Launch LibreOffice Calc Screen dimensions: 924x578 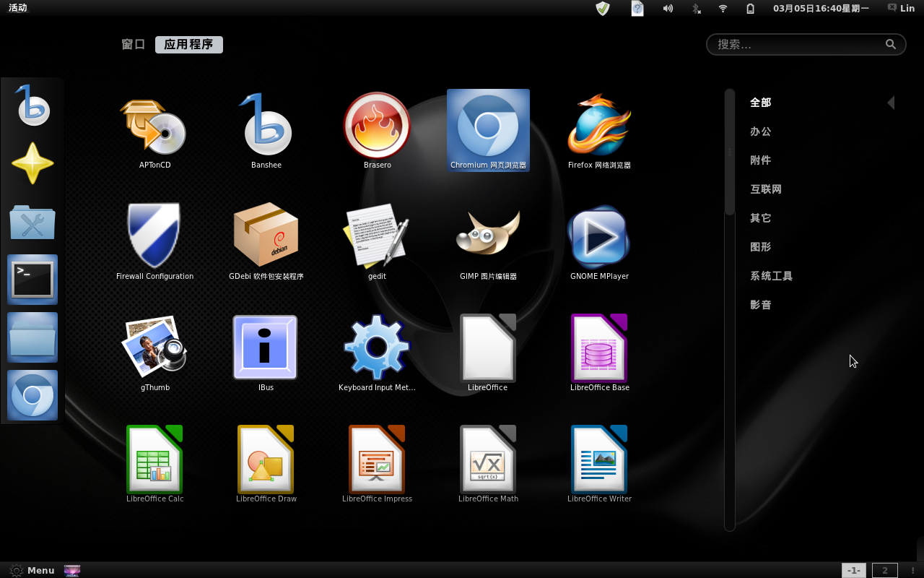pos(154,464)
